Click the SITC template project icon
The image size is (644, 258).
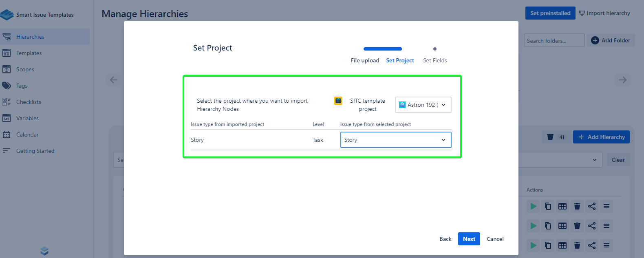(x=338, y=101)
